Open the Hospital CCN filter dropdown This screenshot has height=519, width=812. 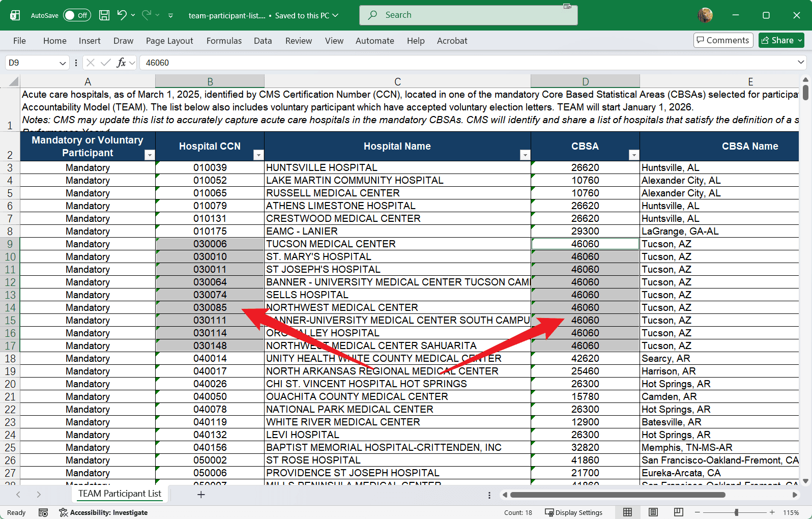[x=258, y=155]
